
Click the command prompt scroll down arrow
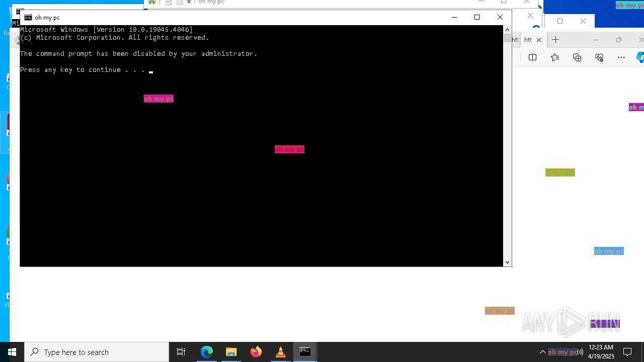pyautogui.click(x=507, y=262)
